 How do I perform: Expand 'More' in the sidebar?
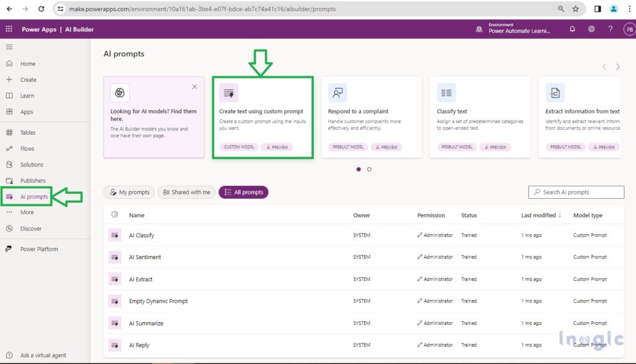[x=27, y=212]
